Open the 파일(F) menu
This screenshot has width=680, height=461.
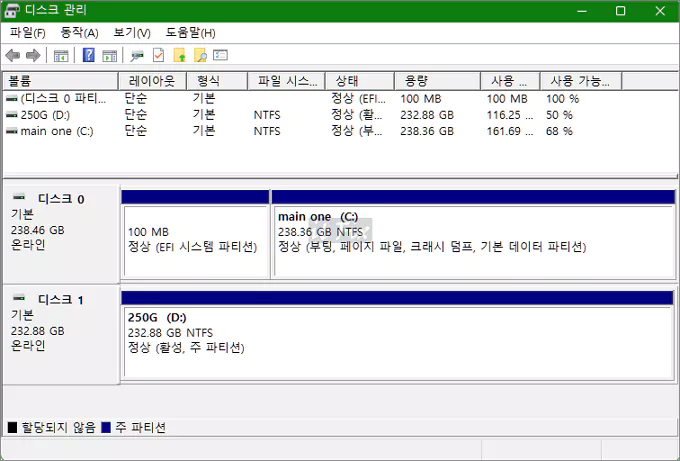[x=28, y=33]
